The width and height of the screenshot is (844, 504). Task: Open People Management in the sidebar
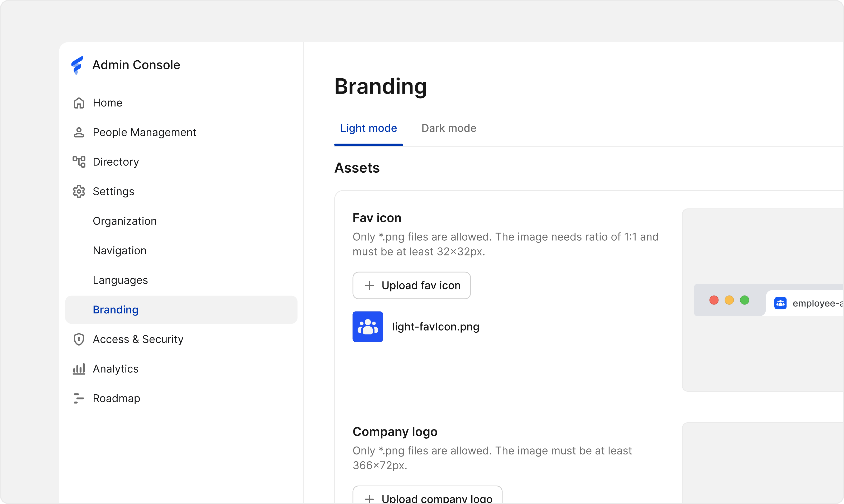tap(181, 132)
